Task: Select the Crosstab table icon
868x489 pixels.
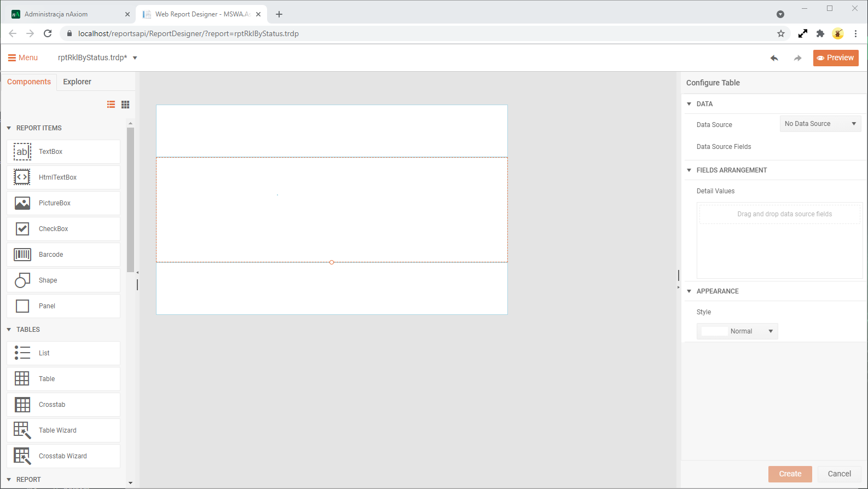Action: [22, 405]
